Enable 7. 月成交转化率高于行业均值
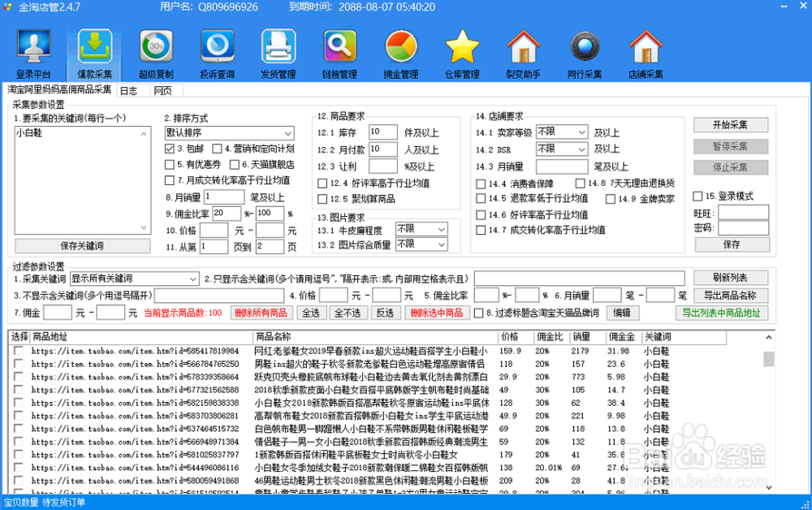This screenshot has width=812, height=510. (170, 180)
